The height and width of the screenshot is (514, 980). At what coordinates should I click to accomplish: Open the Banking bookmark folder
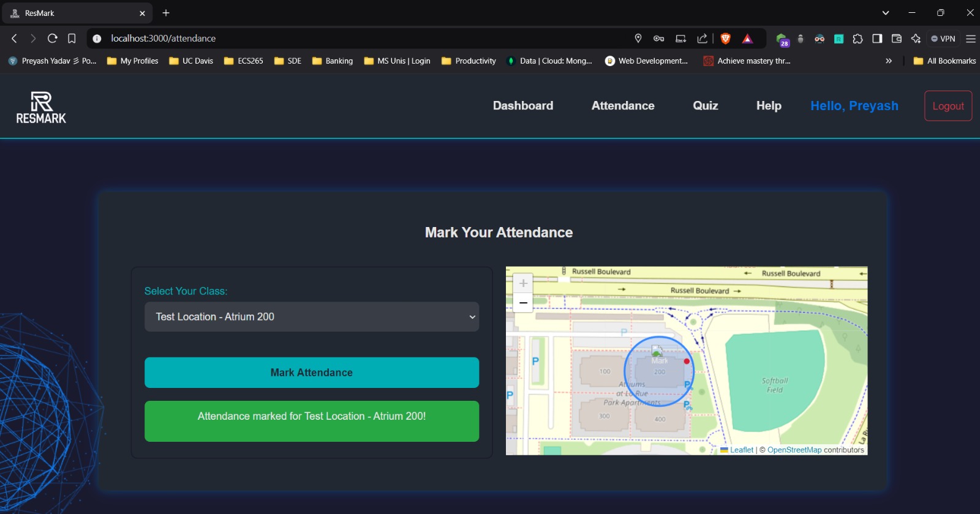[333, 61]
